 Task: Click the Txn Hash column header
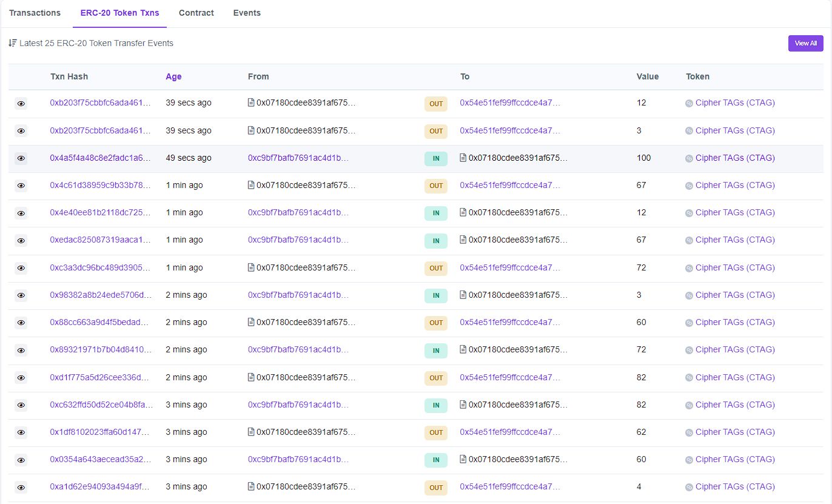tap(69, 76)
